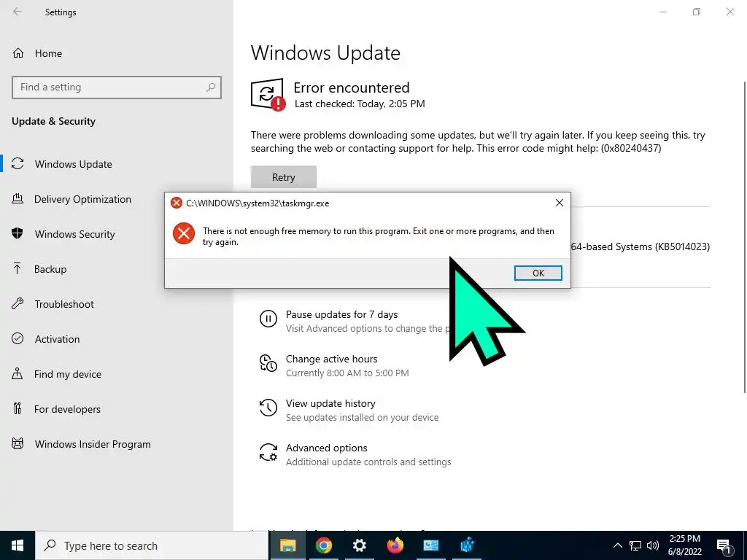This screenshot has width=747, height=560.
Task: Click the Settings page vertical scrollbar
Action: pyautogui.click(x=744, y=237)
